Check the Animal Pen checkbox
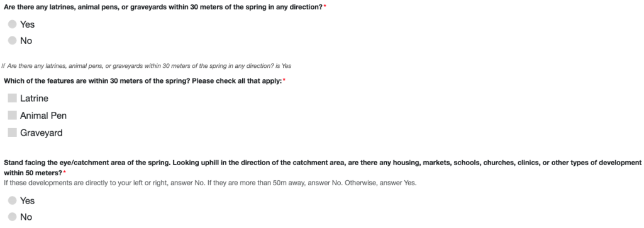The image size is (644, 228). click(x=13, y=116)
